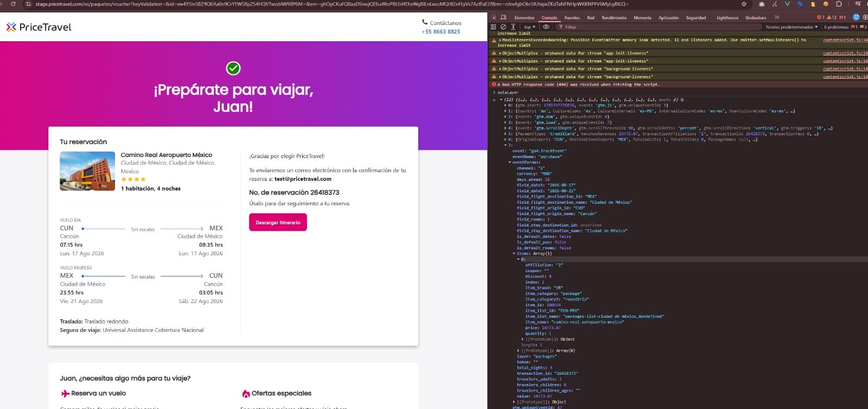Select the inspect element picker icon
Image resolution: width=868 pixels, height=409 pixels.
494,17
